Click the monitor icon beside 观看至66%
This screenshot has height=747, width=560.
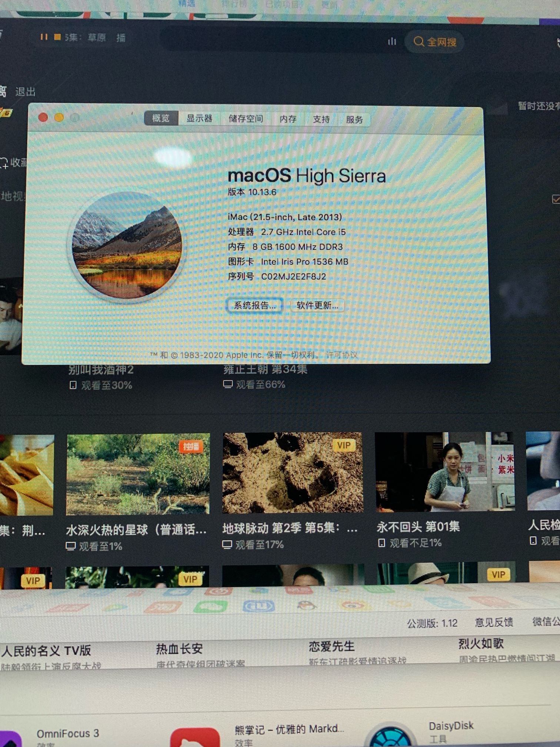click(x=228, y=384)
